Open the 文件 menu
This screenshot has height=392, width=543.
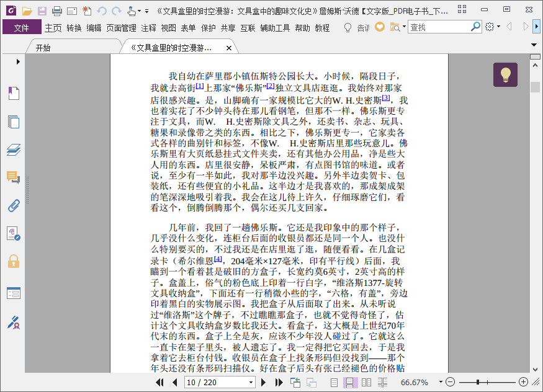point(22,28)
